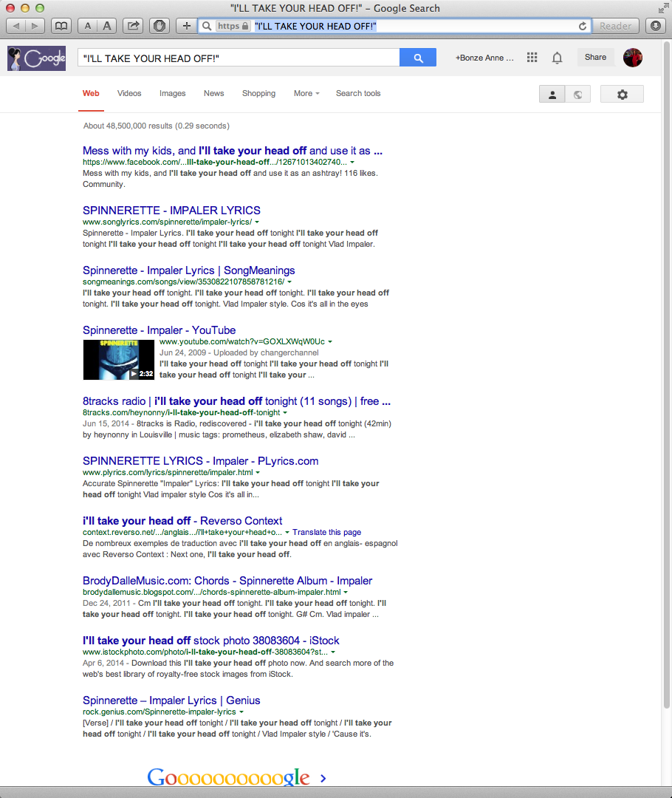Increase text size with large A button
Viewport: 672px width, 798px height.
[107, 26]
